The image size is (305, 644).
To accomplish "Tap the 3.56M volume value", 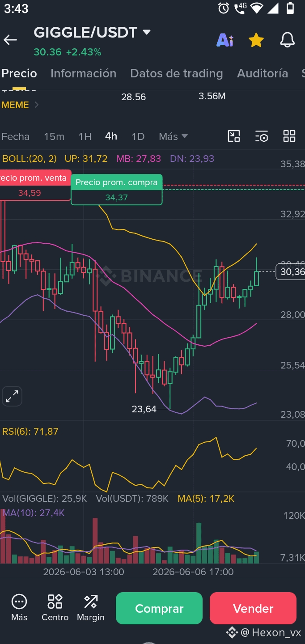I will (x=212, y=97).
